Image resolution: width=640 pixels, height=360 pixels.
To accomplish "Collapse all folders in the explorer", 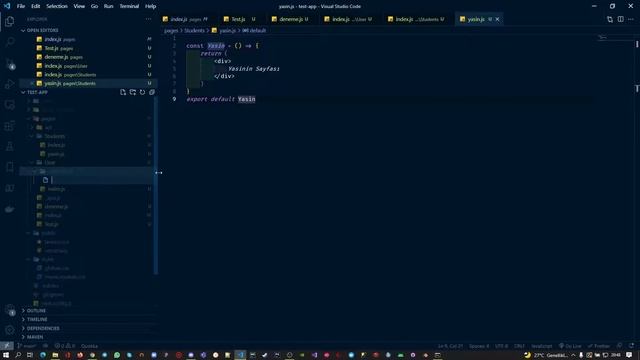I will [x=152, y=92].
